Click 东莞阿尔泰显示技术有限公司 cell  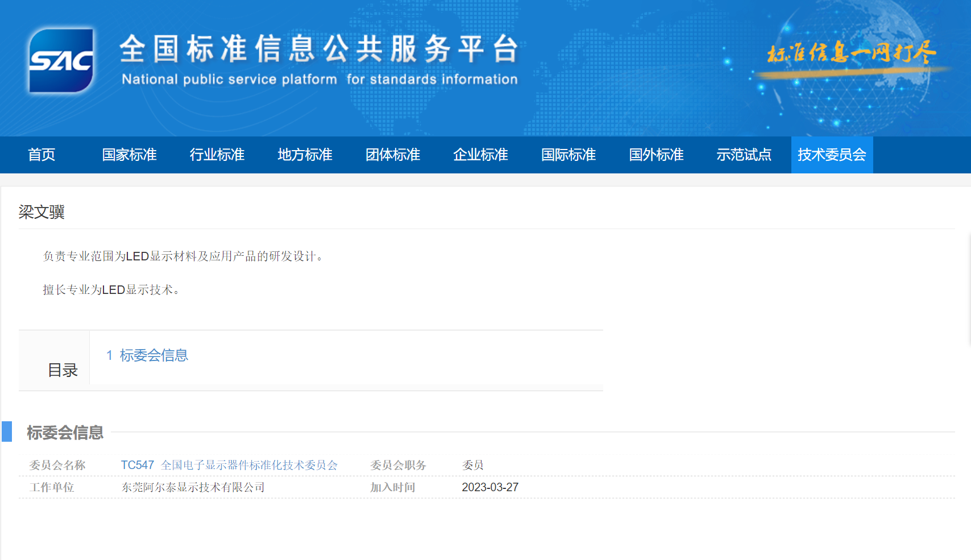(193, 487)
